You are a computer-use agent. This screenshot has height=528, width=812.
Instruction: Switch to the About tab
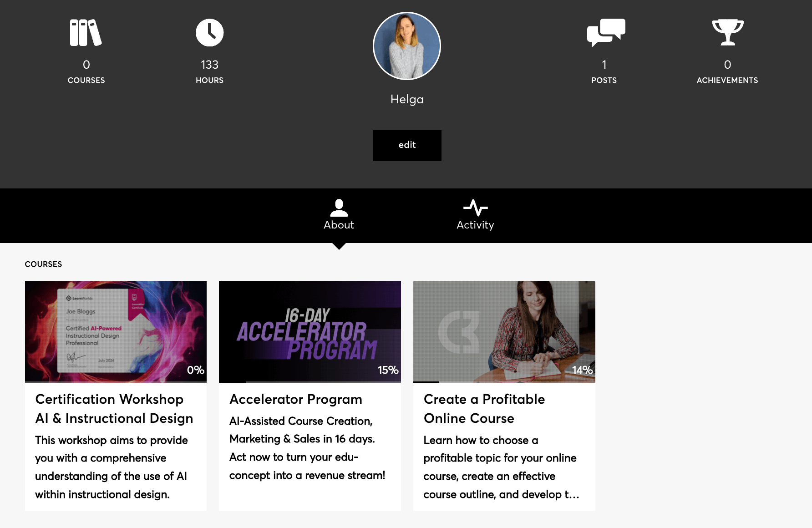pos(339,215)
